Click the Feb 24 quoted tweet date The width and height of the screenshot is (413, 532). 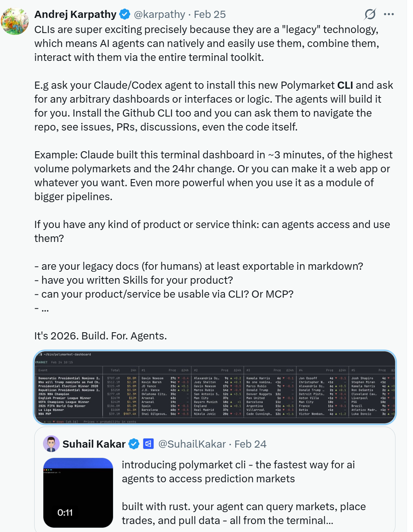click(250, 444)
